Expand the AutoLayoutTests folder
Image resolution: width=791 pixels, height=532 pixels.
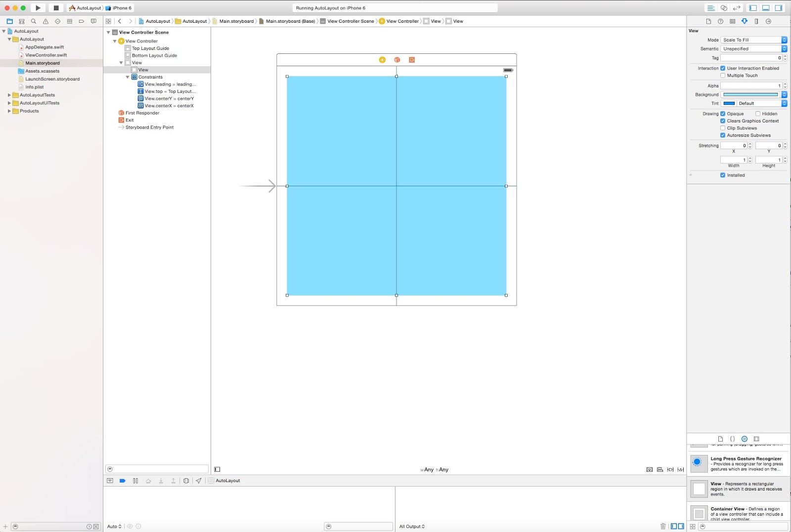click(x=9, y=95)
